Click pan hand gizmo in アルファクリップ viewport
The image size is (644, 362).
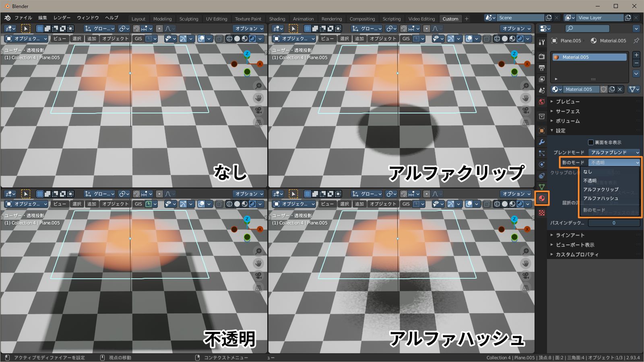526,98
